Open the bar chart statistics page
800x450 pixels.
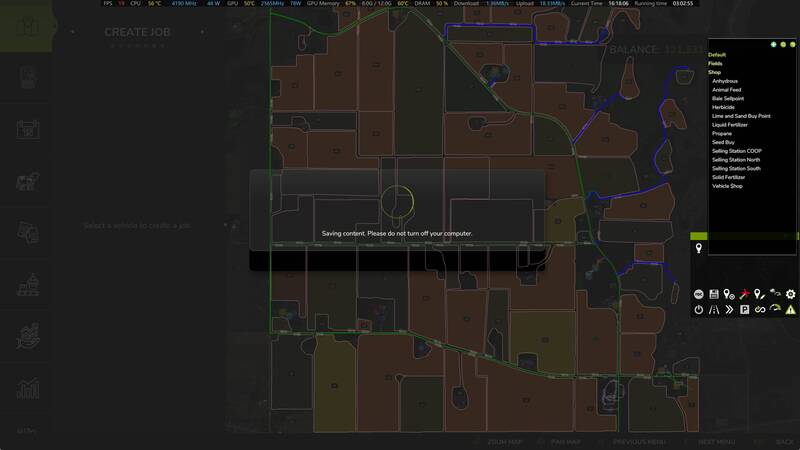(28, 389)
